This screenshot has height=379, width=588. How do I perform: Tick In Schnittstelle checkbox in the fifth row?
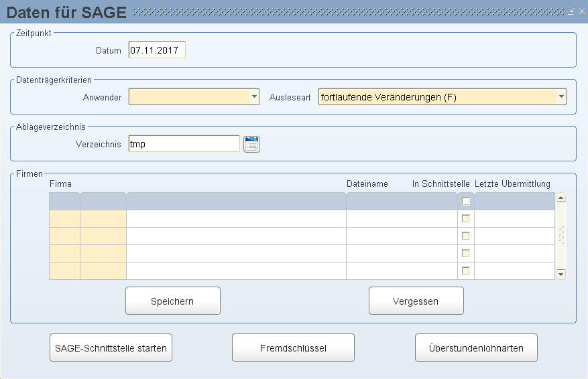tap(466, 271)
